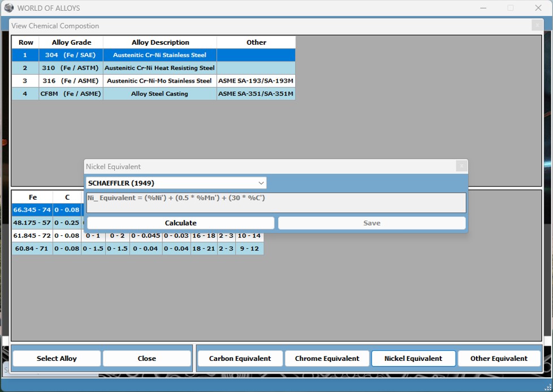Click the Row column header

pos(26,42)
